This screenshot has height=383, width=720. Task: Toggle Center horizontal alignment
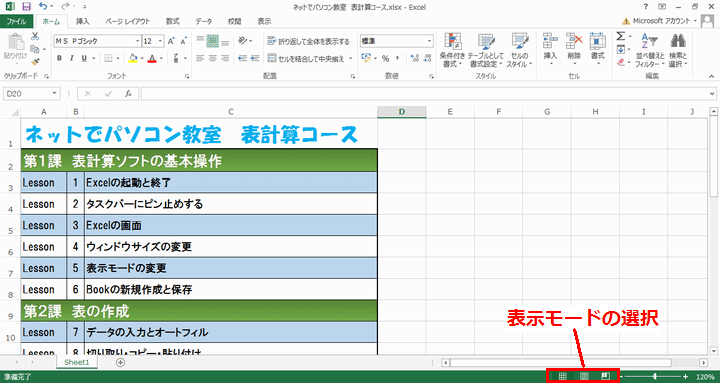(212, 58)
